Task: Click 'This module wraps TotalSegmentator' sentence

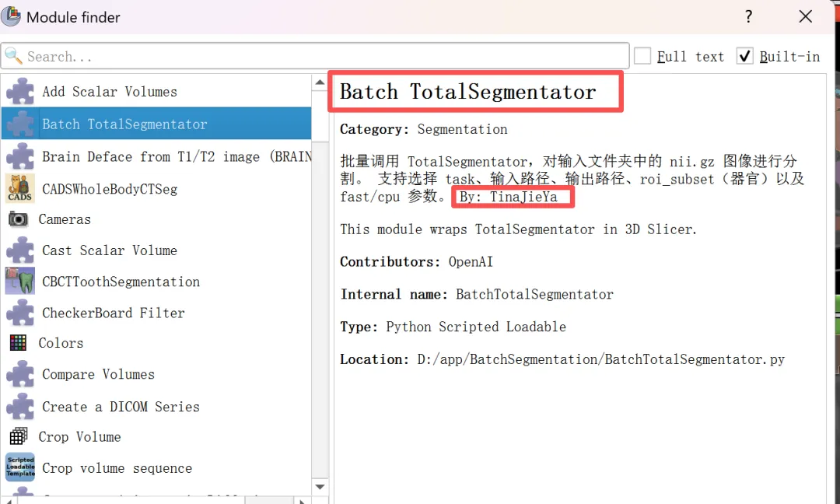Action: tap(518, 229)
